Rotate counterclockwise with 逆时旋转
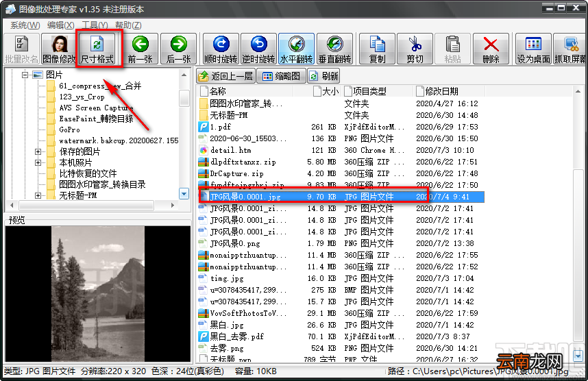This screenshot has height=381, width=588. point(259,49)
